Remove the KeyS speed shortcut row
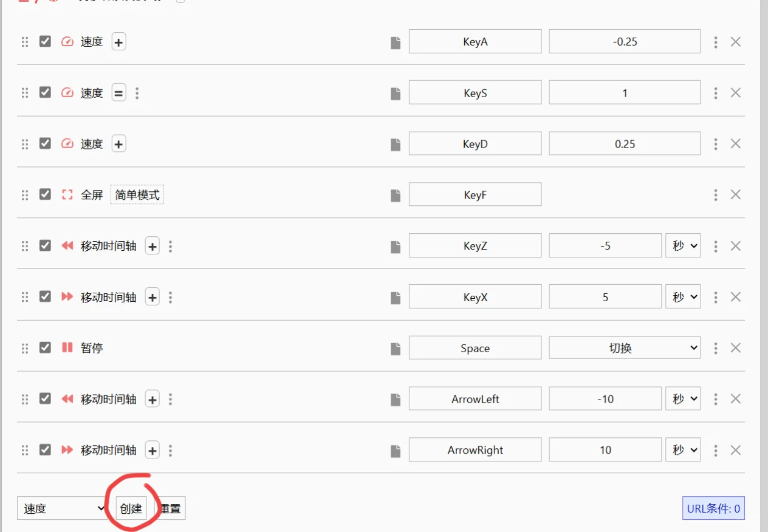This screenshot has height=532, width=768. click(x=735, y=93)
